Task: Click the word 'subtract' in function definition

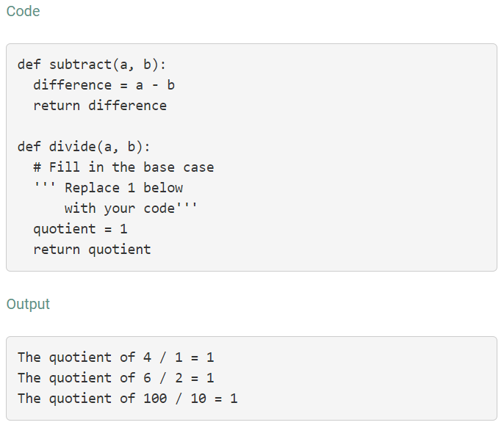Action: click(x=80, y=65)
